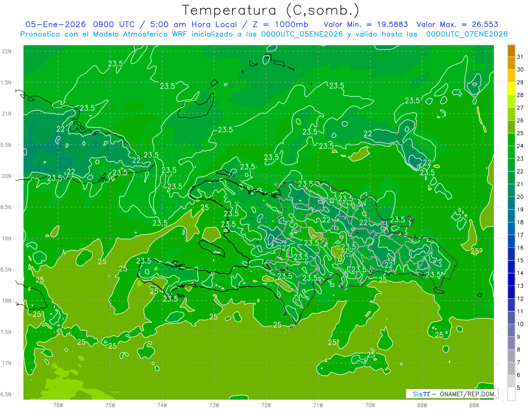Select the init time '0000UTC_05ENE2026'
Screen dimensions: 532x411
pyautogui.click(x=302, y=34)
